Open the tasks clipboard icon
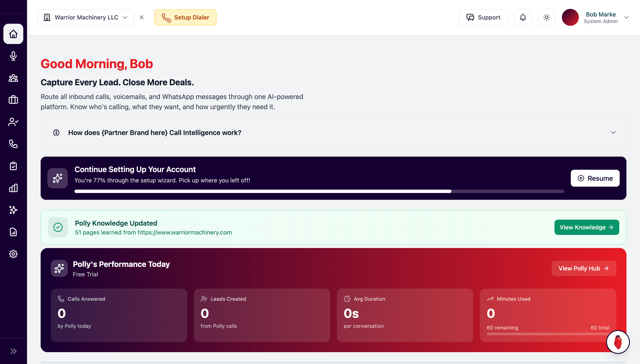Screen dimensions: 640x364 point(13,166)
